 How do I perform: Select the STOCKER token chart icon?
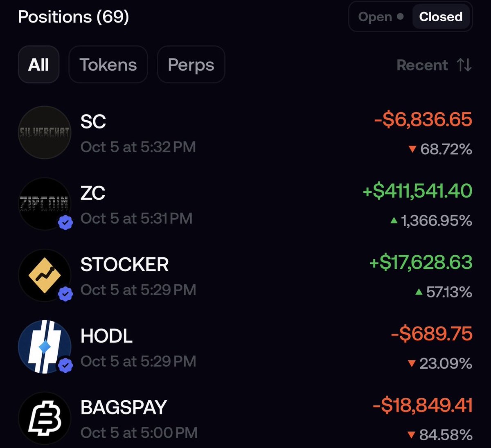click(45, 275)
